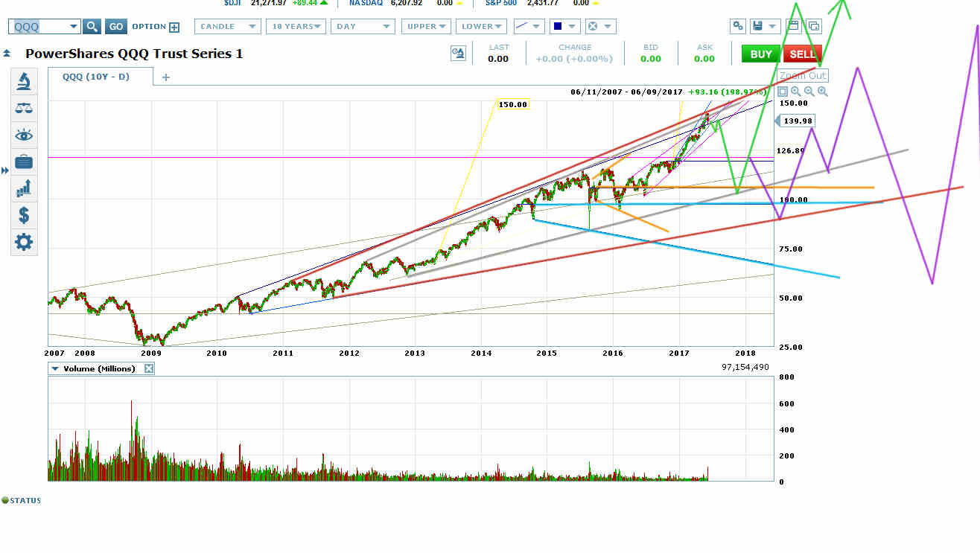Click the LAST value 0.00

click(498, 59)
